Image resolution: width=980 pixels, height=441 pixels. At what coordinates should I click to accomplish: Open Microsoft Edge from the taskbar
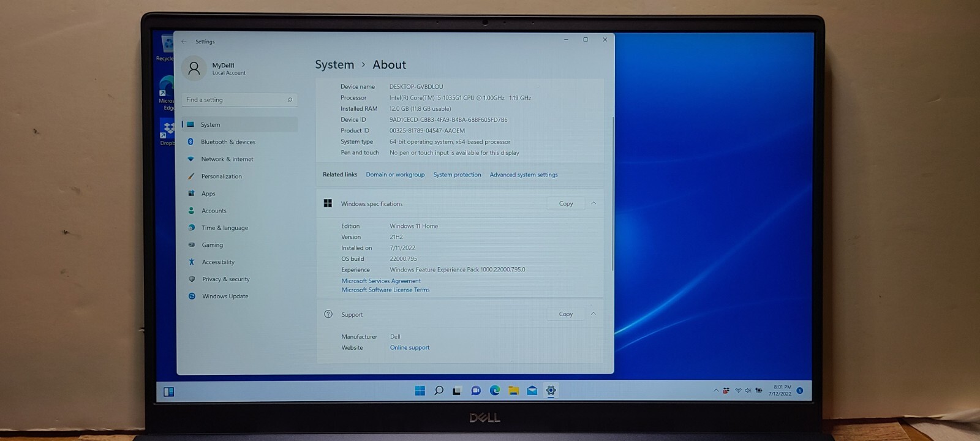tap(495, 391)
